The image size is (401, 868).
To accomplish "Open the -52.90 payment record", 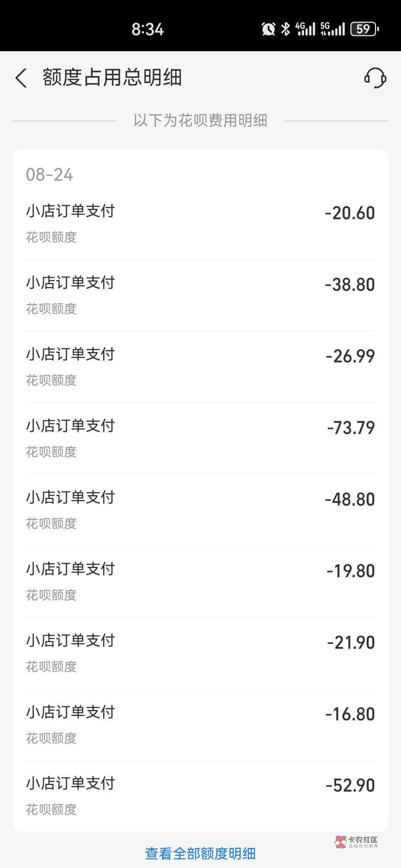I will (x=200, y=796).
